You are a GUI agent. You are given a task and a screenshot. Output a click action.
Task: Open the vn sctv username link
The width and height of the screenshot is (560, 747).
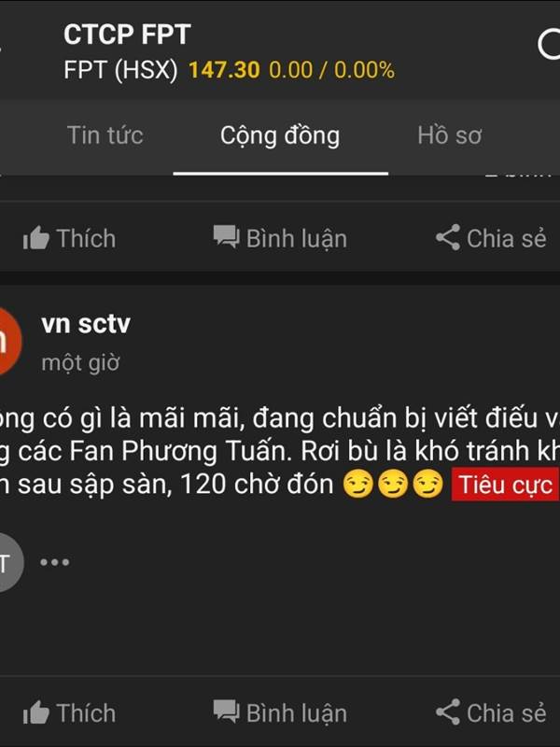86,324
